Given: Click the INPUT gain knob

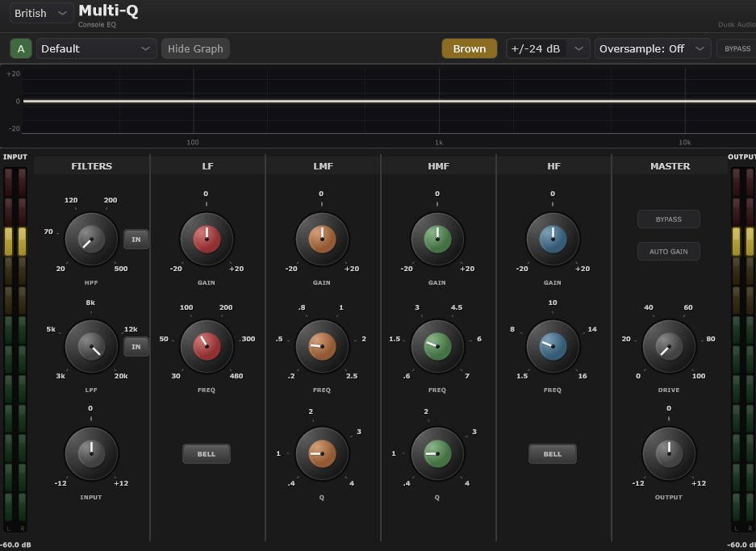Looking at the screenshot, I should click(91, 453).
